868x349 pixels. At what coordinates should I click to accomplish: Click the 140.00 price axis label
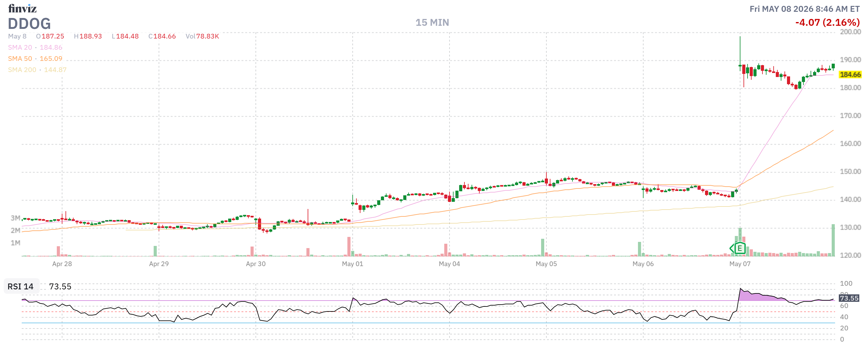(850, 200)
